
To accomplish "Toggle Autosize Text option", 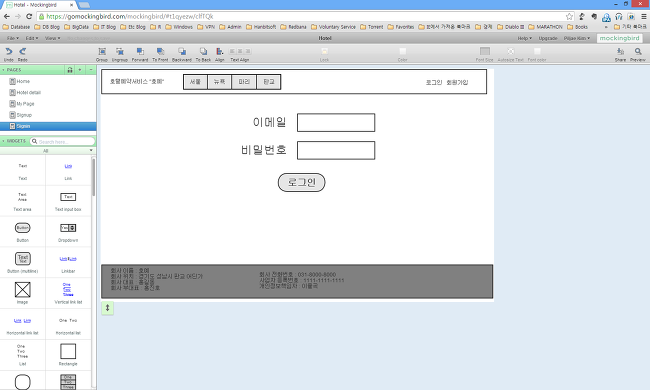I will [511, 51].
